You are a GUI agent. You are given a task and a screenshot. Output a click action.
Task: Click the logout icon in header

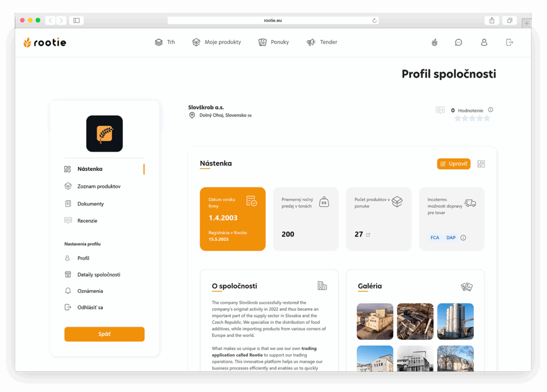click(x=509, y=42)
